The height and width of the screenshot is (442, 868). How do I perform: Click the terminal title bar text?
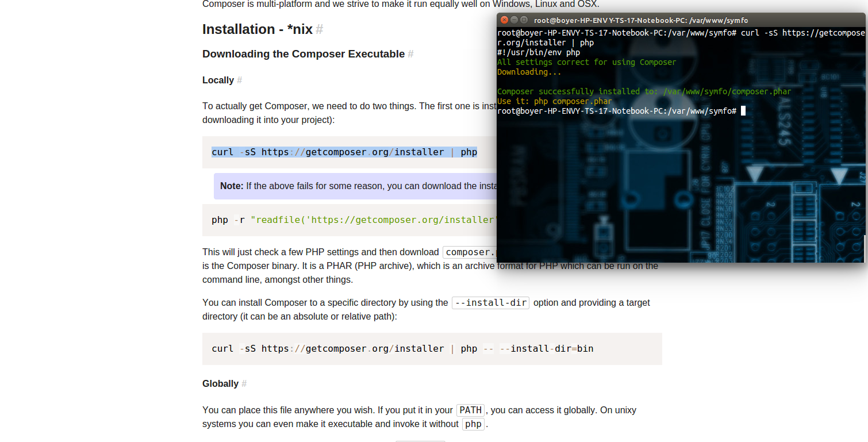tap(641, 20)
